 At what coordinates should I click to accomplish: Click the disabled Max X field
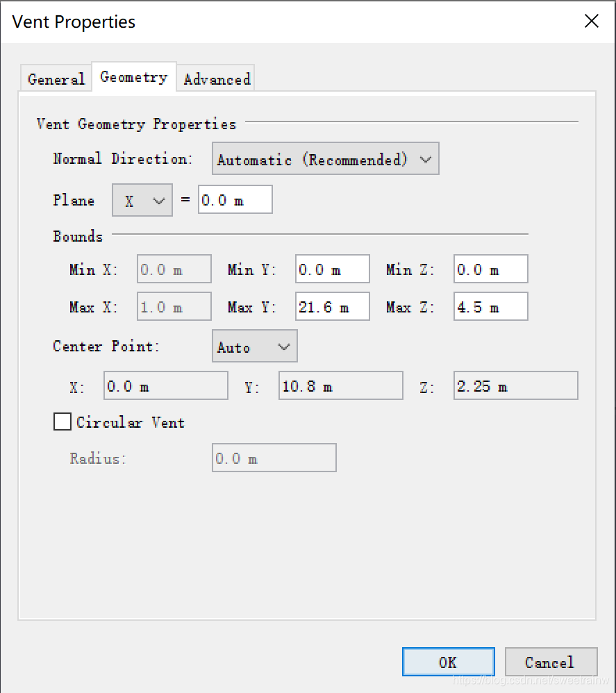174,306
